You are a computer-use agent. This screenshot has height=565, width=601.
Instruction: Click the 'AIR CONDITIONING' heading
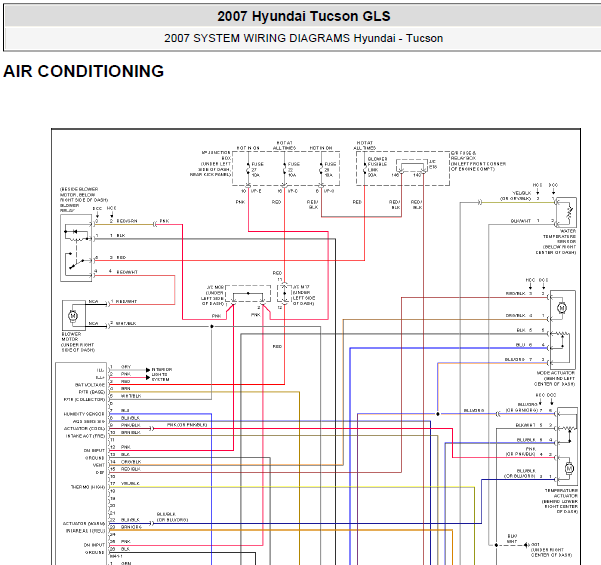tap(84, 71)
